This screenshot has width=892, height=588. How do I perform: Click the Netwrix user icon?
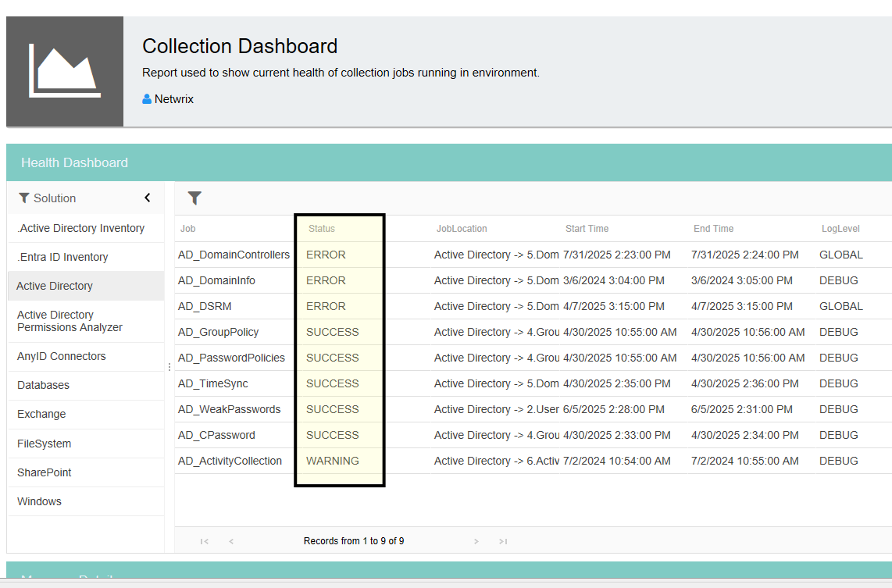pyautogui.click(x=147, y=99)
